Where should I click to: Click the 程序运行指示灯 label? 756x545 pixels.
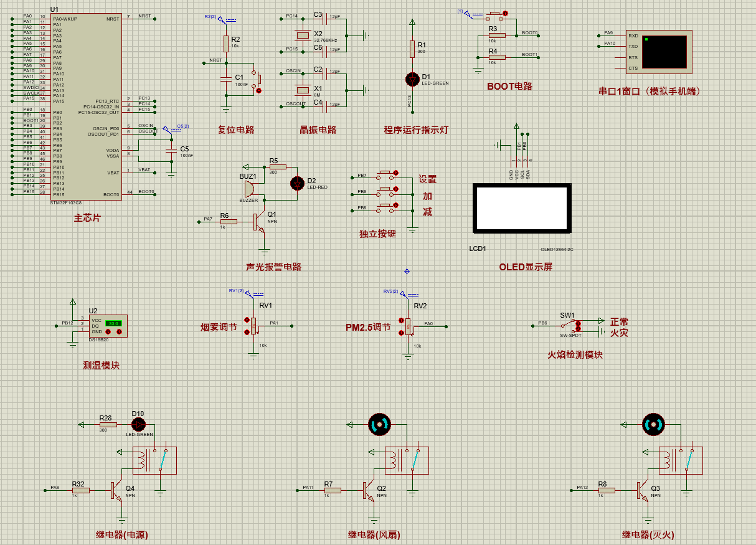pyautogui.click(x=416, y=130)
